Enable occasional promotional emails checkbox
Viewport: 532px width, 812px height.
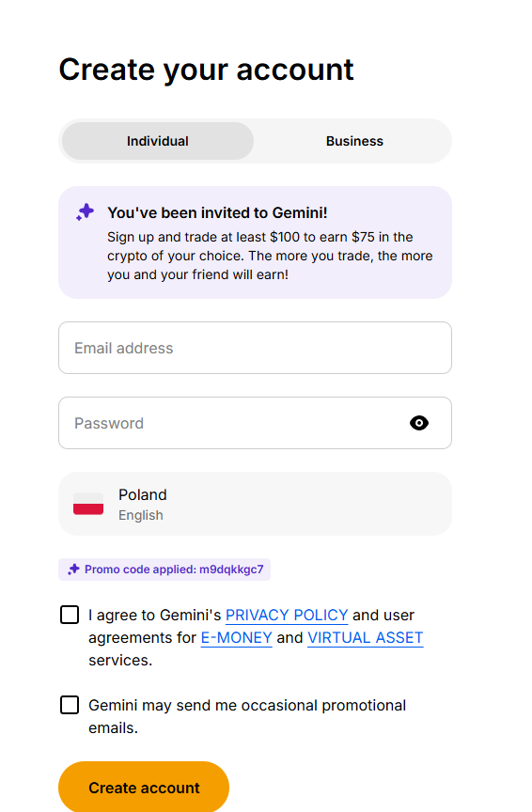(70, 705)
